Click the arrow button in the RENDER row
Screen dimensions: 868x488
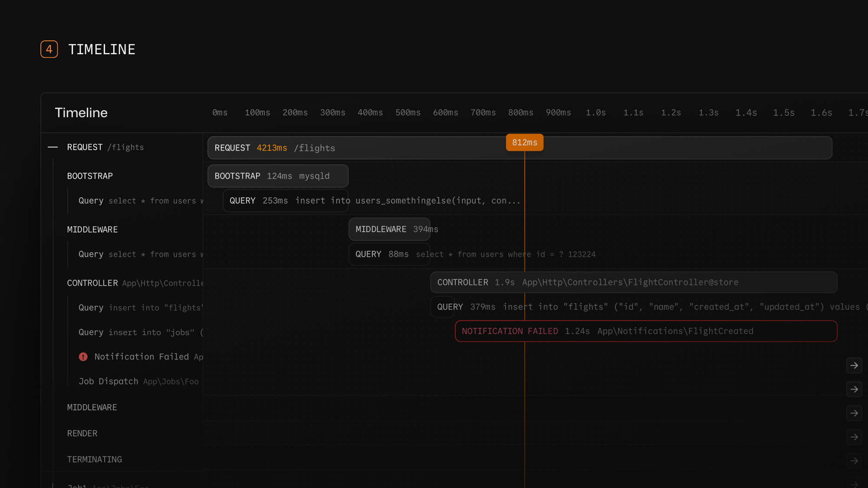point(854,437)
